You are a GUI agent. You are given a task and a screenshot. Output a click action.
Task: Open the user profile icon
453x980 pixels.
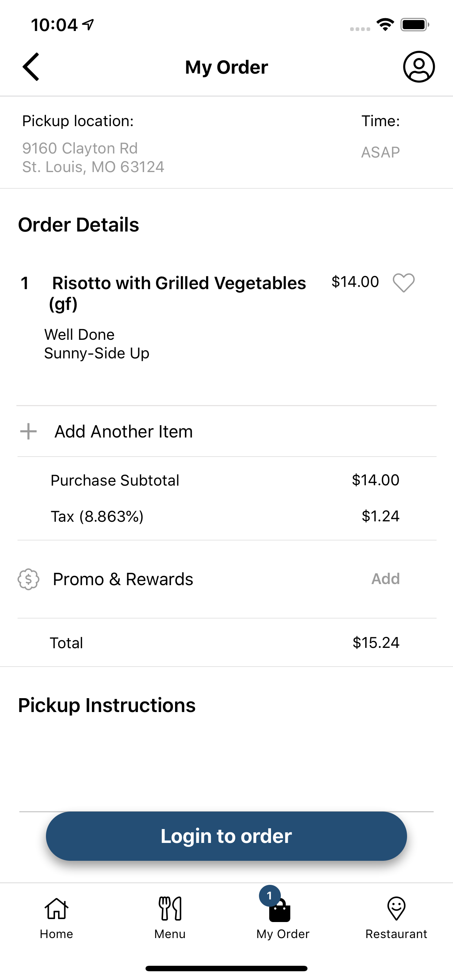click(x=419, y=67)
